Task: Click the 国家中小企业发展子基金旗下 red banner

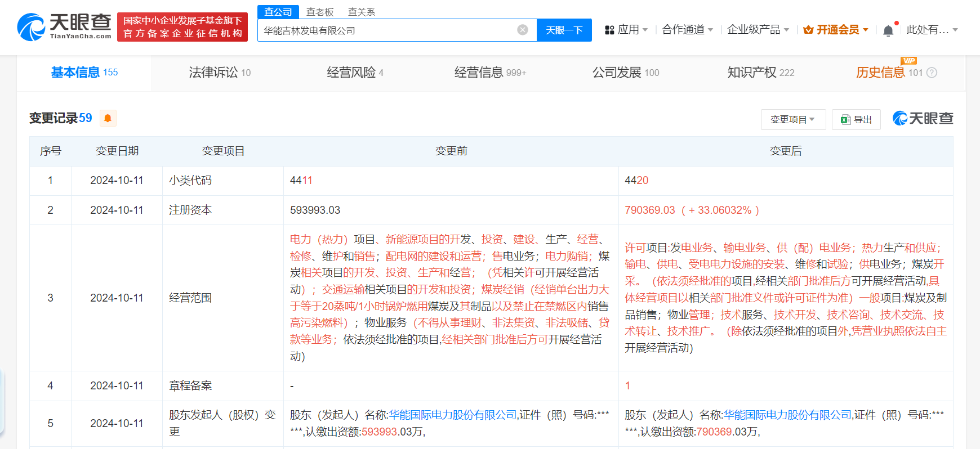Action: coord(183,27)
